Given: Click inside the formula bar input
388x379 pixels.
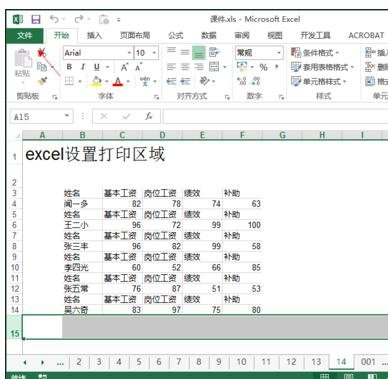Looking at the screenshot, I should pos(275,116).
